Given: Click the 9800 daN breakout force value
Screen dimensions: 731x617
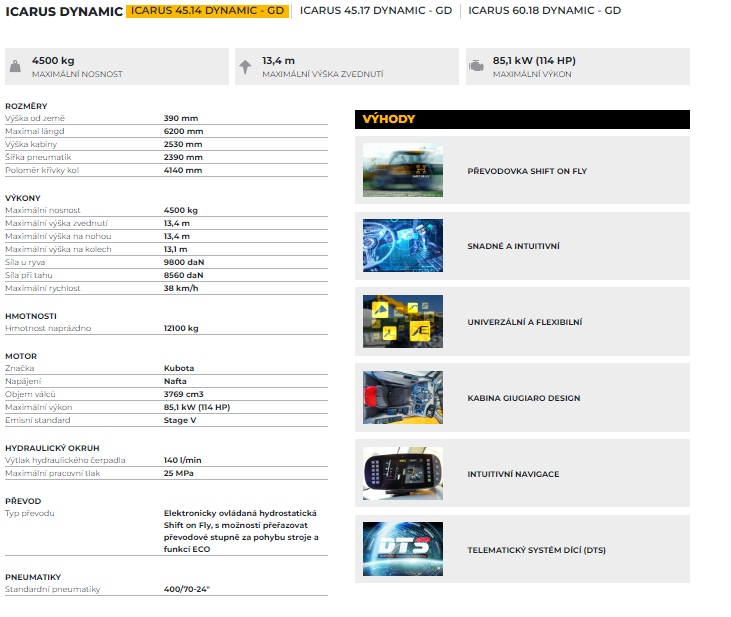Looking at the screenshot, I should 184,263.
